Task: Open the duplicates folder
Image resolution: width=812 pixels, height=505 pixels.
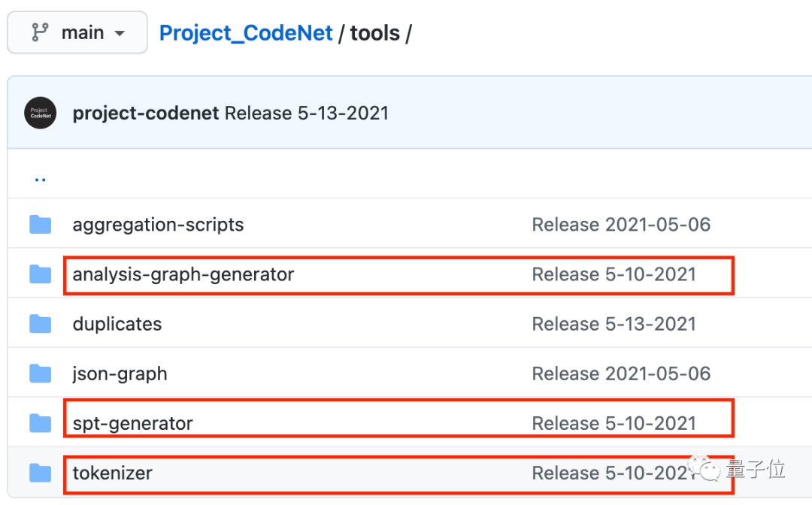Action: pos(117,324)
